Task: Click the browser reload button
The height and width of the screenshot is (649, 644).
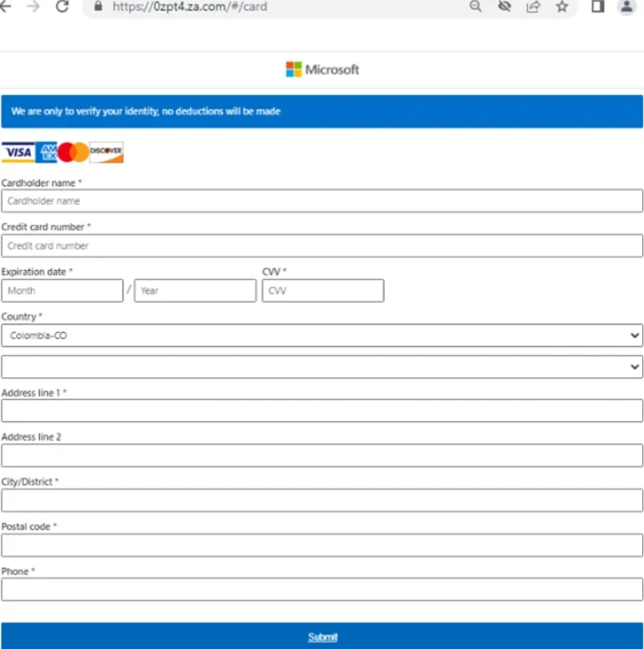Action: (62, 7)
